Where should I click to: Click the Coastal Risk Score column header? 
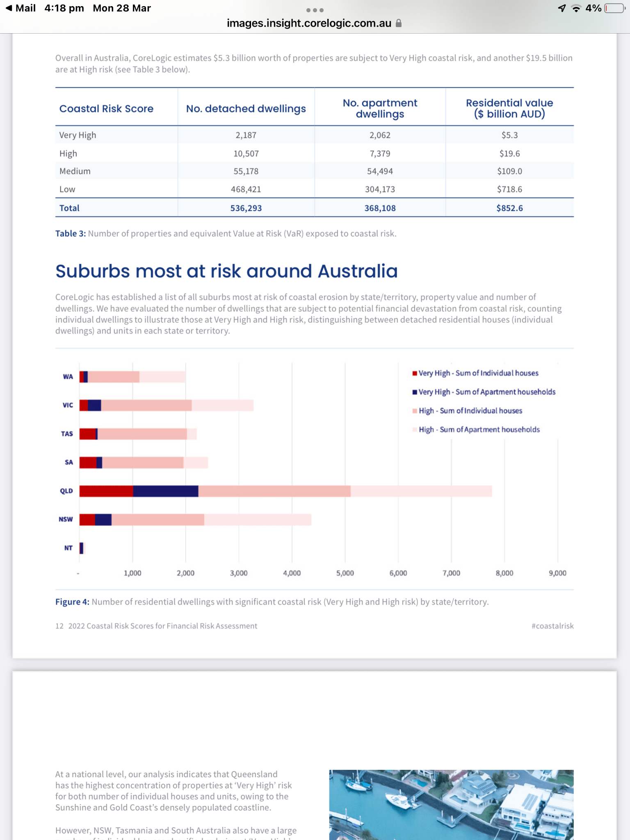(x=106, y=109)
